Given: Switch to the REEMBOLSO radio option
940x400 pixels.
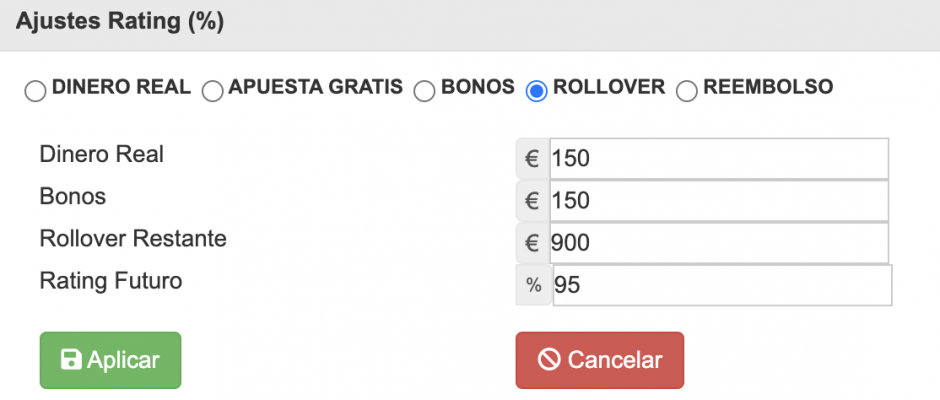Looking at the screenshot, I should (x=687, y=91).
